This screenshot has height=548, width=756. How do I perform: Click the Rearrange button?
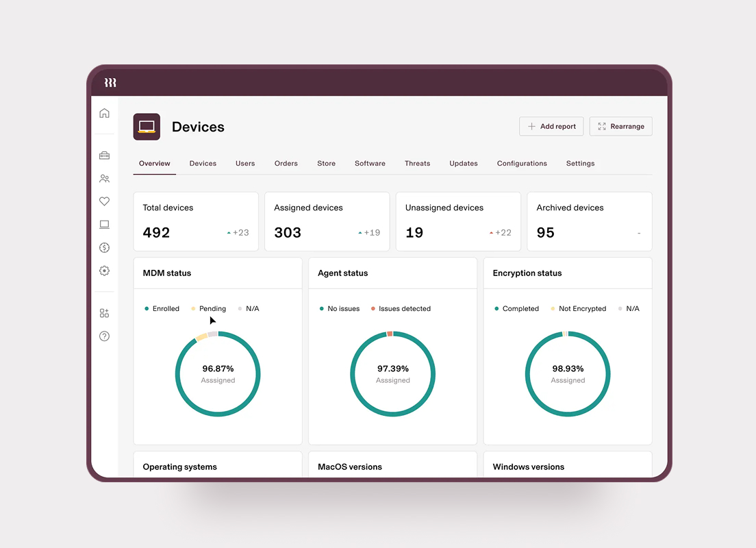point(620,126)
